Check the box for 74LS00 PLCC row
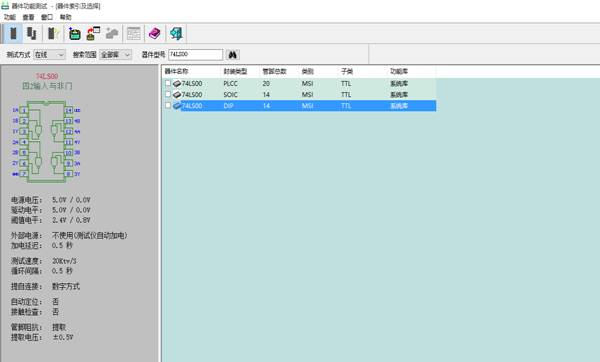Image resolution: width=600 pixels, height=362 pixels. coord(168,83)
